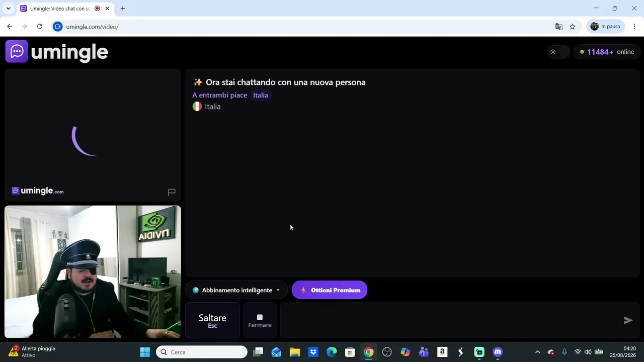Report stranger using the flag icon

pyautogui.click(x=172, y=192)
